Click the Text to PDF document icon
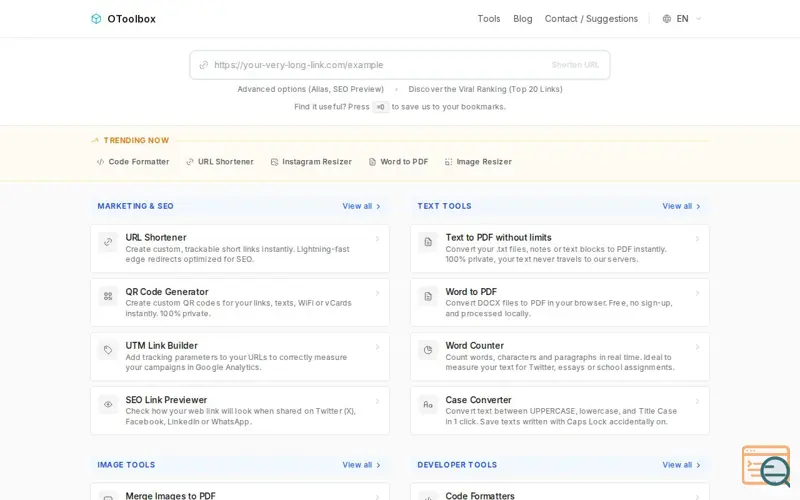The image size is (800, 500). [x=428, y=242]
